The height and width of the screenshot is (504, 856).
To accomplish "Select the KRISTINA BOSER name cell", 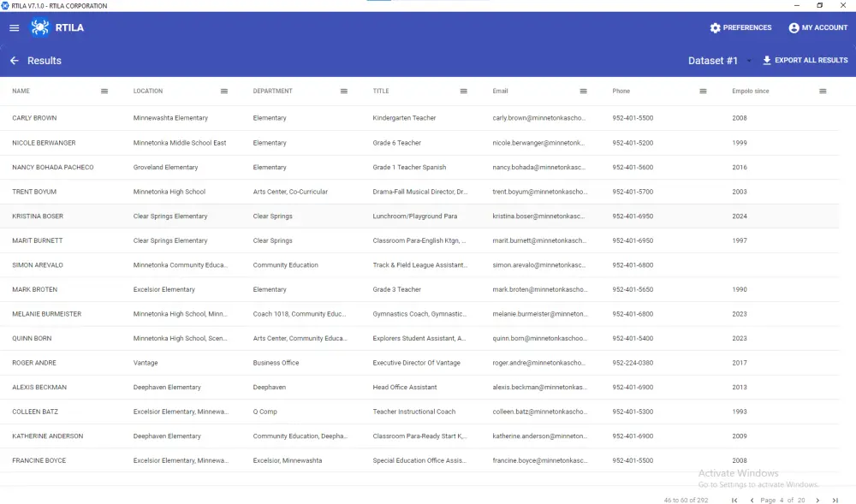I will 38,216.
